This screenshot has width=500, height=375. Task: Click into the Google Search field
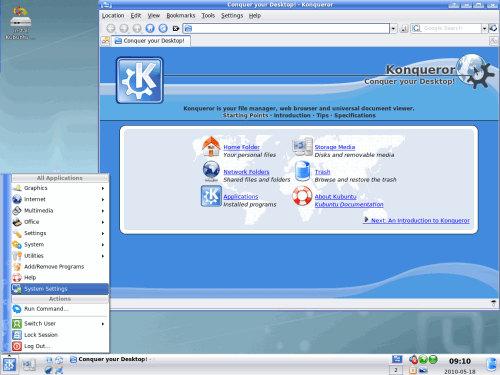pyautogui.click(x=446, y=29)
